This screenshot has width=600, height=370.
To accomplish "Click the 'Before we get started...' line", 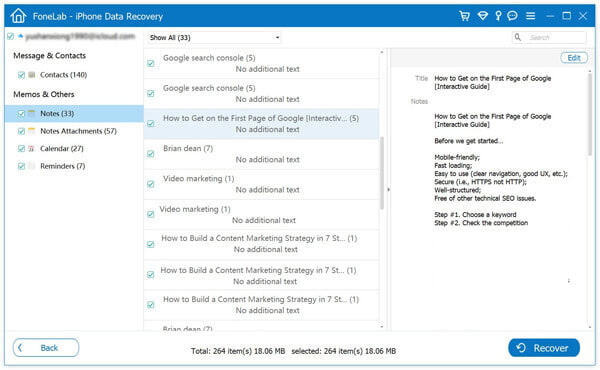I will coord(469,141).
